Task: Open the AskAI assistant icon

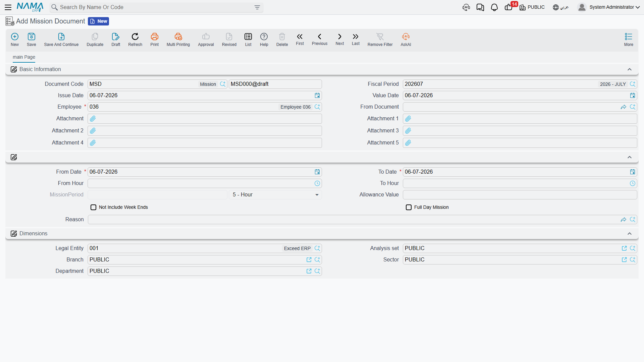Action: click(406, 37)
